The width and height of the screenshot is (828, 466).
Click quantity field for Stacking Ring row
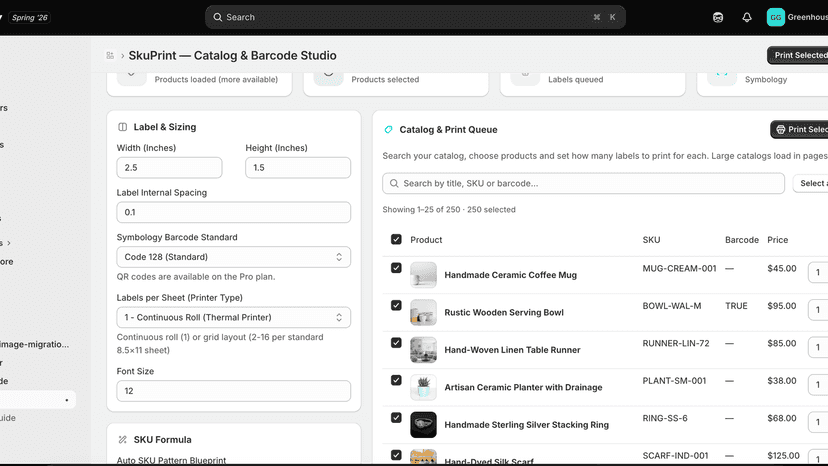coord(818,422)
